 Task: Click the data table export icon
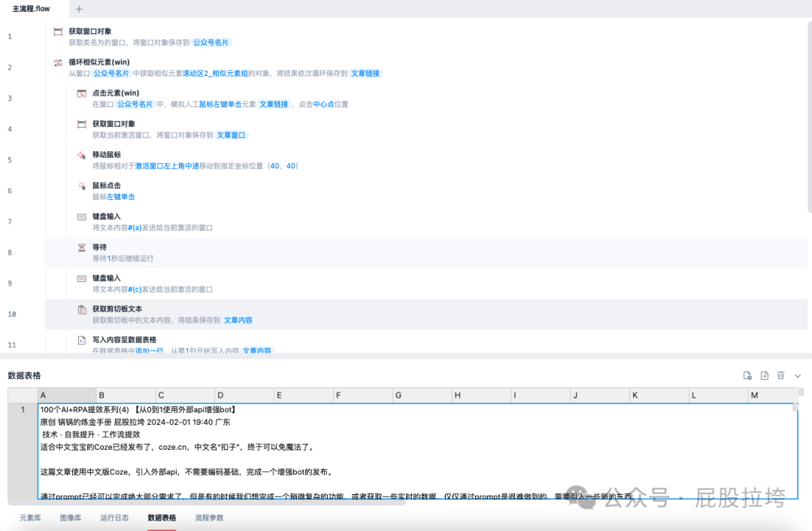pyautogui.click(x=765, y=375)
